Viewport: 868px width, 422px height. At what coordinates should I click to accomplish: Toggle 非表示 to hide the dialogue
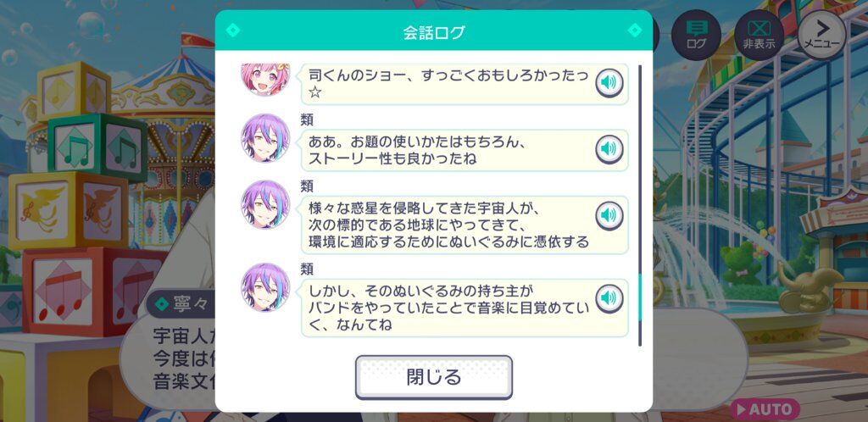coord(759,35)
